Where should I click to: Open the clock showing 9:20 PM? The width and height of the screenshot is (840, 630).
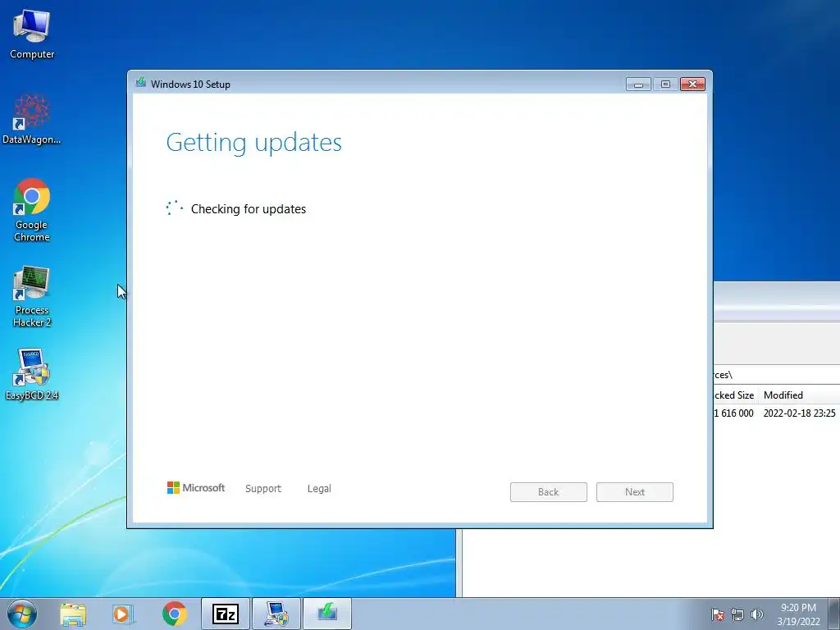(x=798, y=614)
